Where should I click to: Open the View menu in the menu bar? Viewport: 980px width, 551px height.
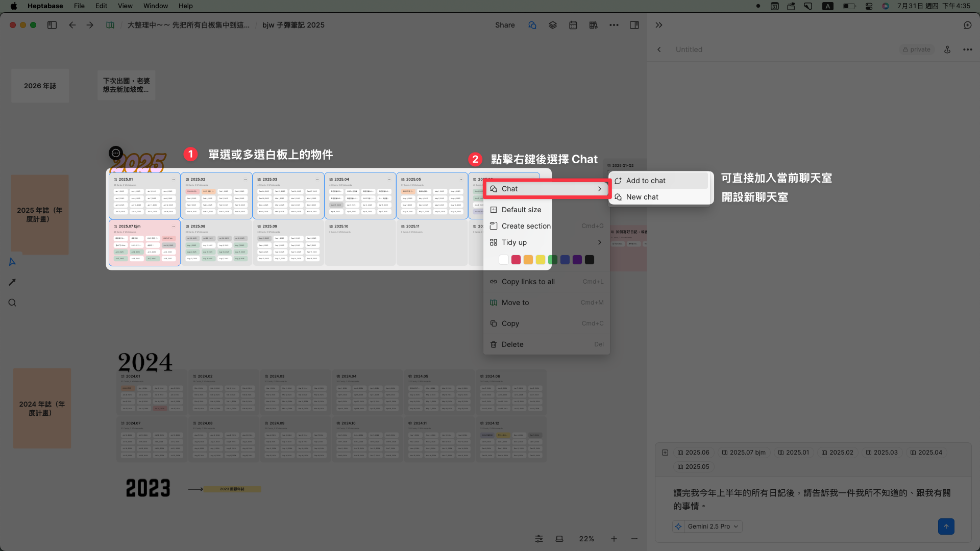pyautogui.click(x=125, y=6)
